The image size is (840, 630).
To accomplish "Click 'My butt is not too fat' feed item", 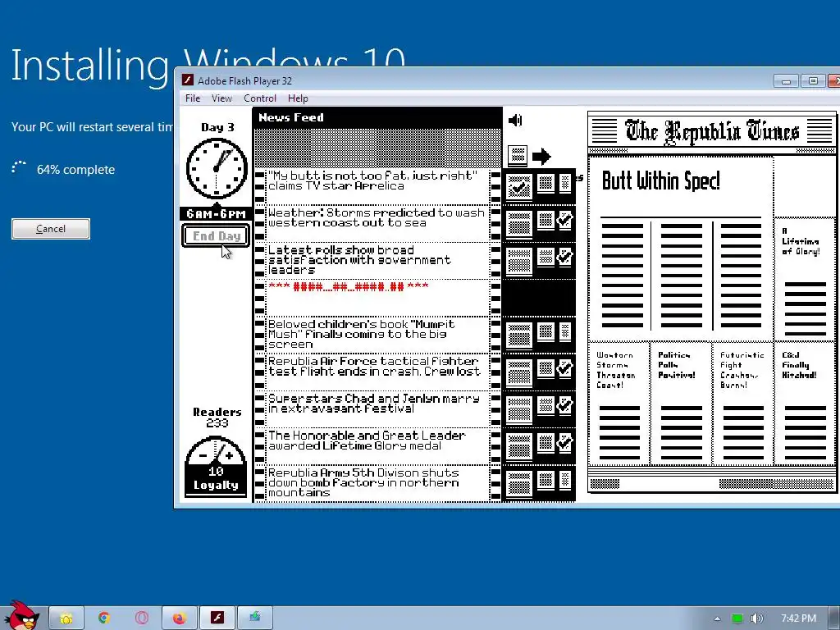I will pos(377,186).
